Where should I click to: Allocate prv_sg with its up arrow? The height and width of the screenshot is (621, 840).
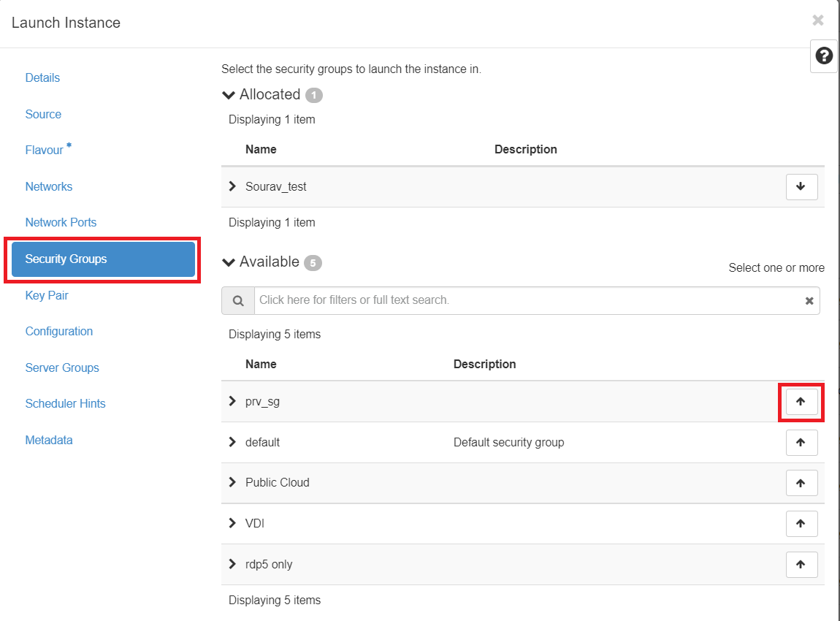801,401
